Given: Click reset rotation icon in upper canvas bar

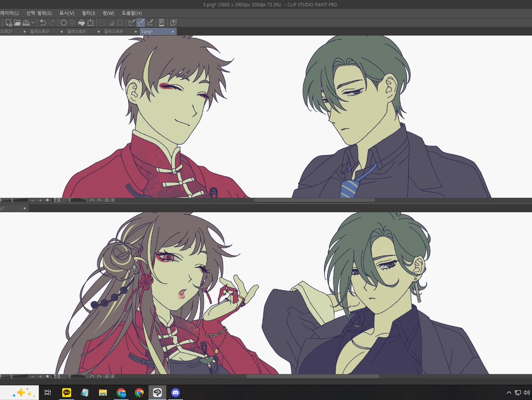Looking at the screenshot, I should [106, 200].
